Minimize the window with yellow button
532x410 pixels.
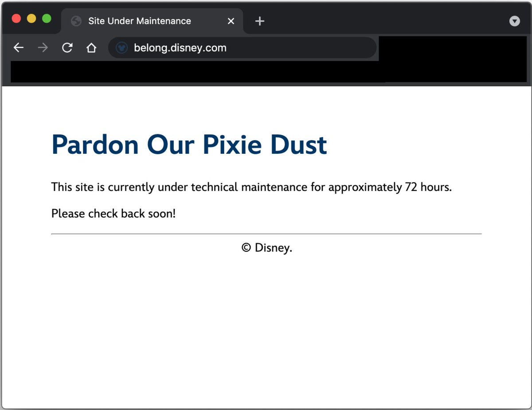click(31, 19)
